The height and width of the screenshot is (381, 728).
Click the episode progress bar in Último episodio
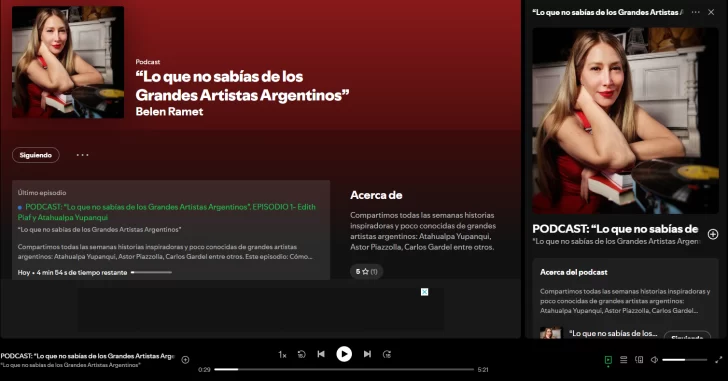(151, 272)
